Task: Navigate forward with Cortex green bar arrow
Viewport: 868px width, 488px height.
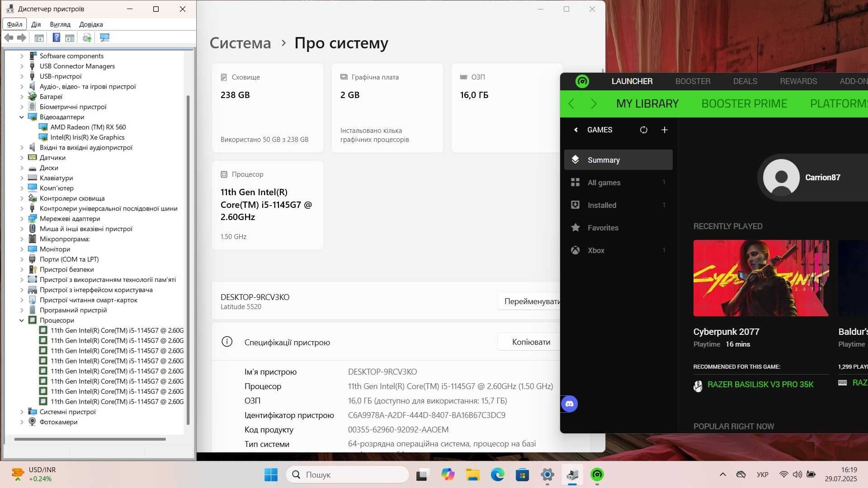Action: coord(594,104)
